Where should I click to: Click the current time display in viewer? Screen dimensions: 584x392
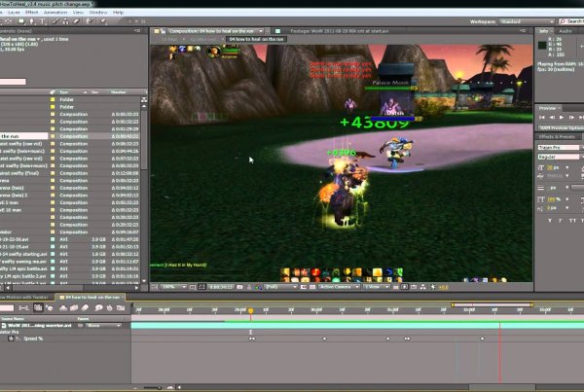221,287
